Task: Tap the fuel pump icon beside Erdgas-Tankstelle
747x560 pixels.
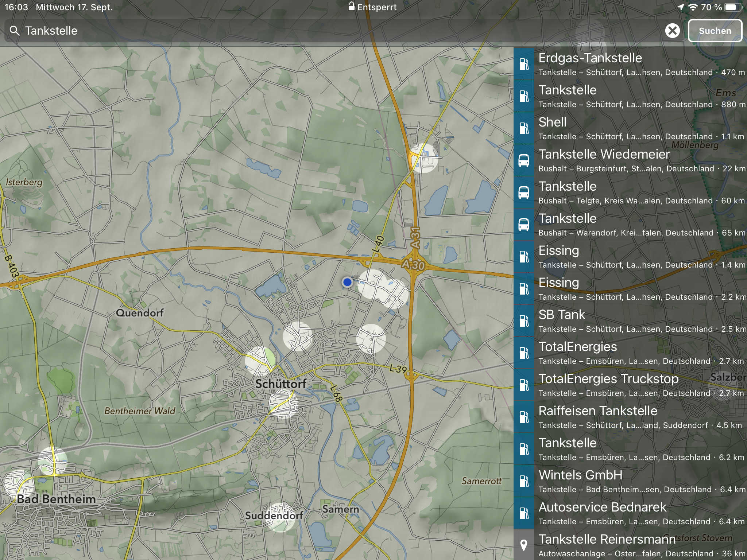Action: point(524,64)
